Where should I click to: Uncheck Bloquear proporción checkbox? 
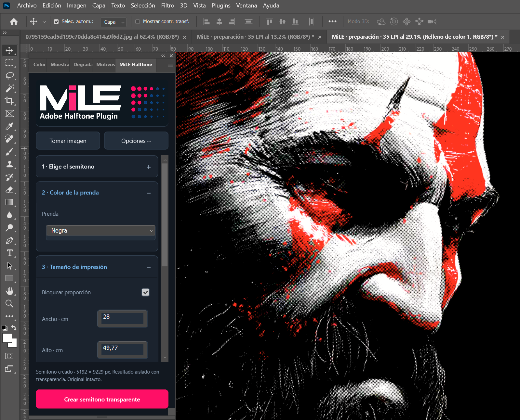145,292
